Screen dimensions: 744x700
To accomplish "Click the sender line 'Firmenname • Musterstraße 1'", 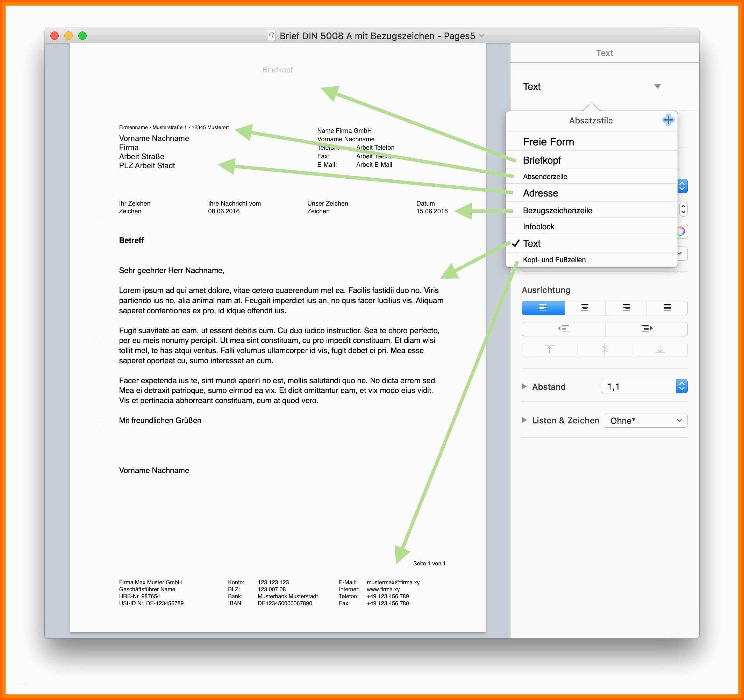I will pos(174,127).
